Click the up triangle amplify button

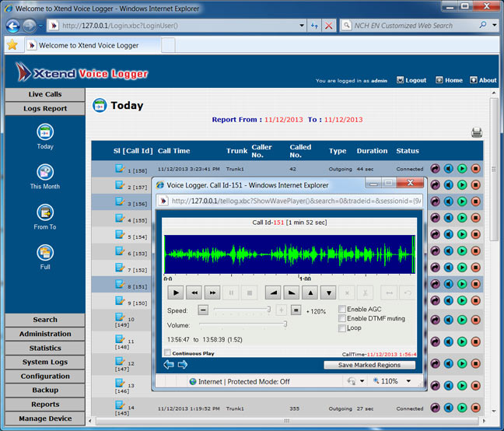(310, 293)
